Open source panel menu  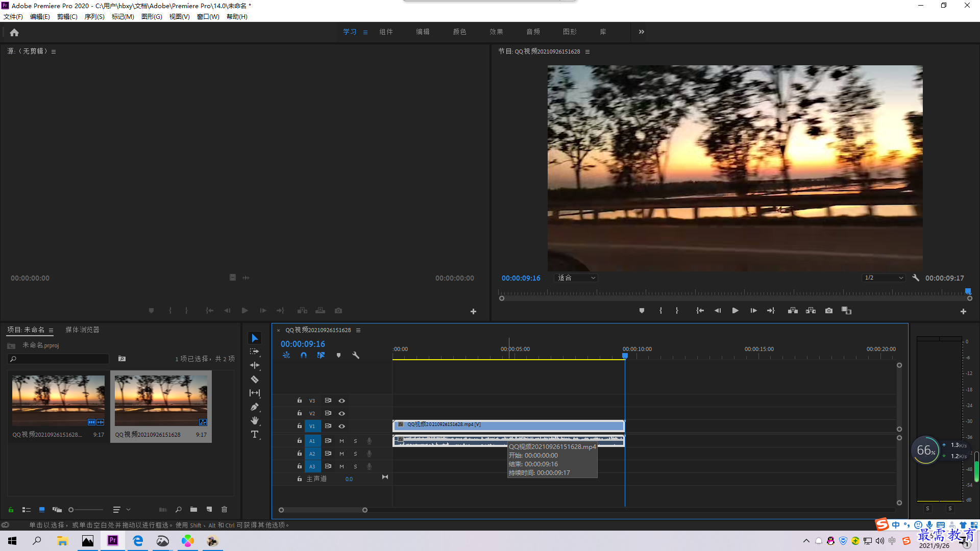(x=54, y=52)
